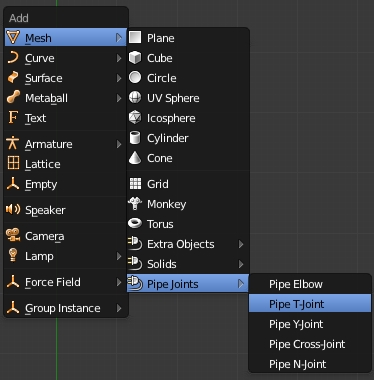Click the Grid label

pyautogui.click(x=158, y=184)
